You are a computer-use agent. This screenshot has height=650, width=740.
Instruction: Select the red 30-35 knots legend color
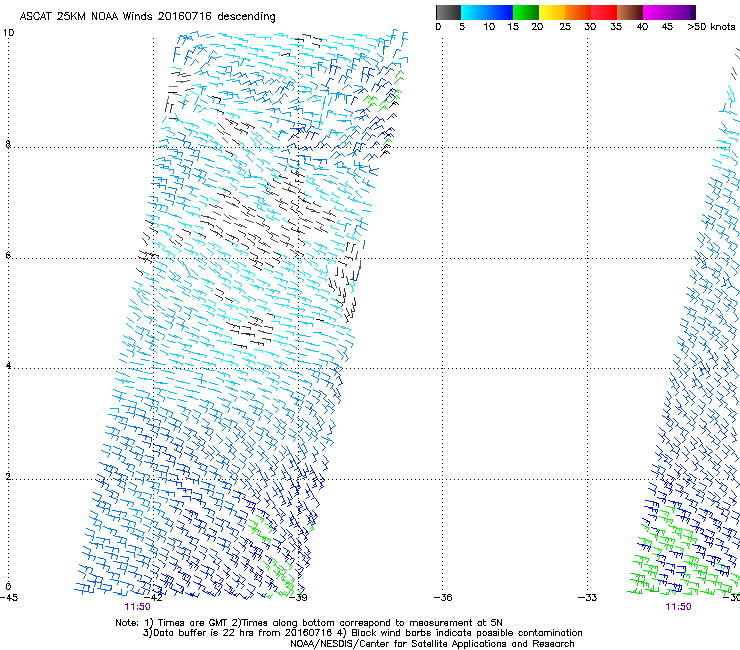tap(604, 12)
